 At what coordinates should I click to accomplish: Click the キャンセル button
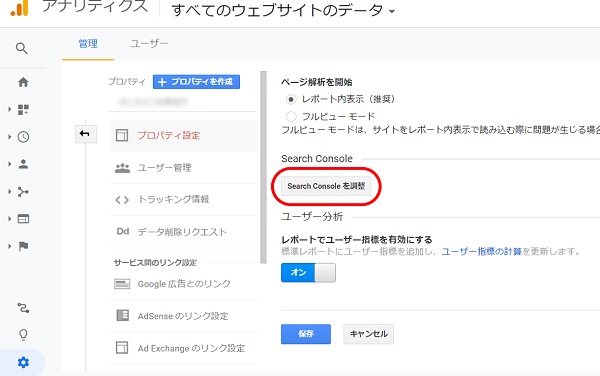point(368,334)
